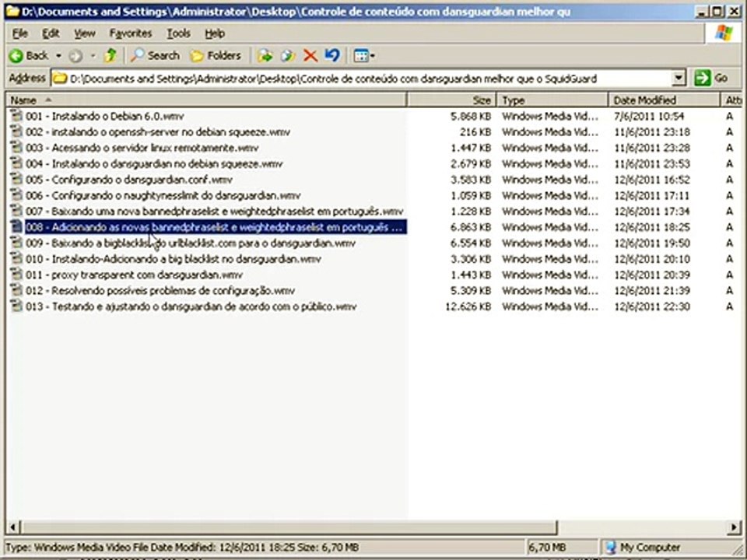Open the Search pane

pos(155,56)
